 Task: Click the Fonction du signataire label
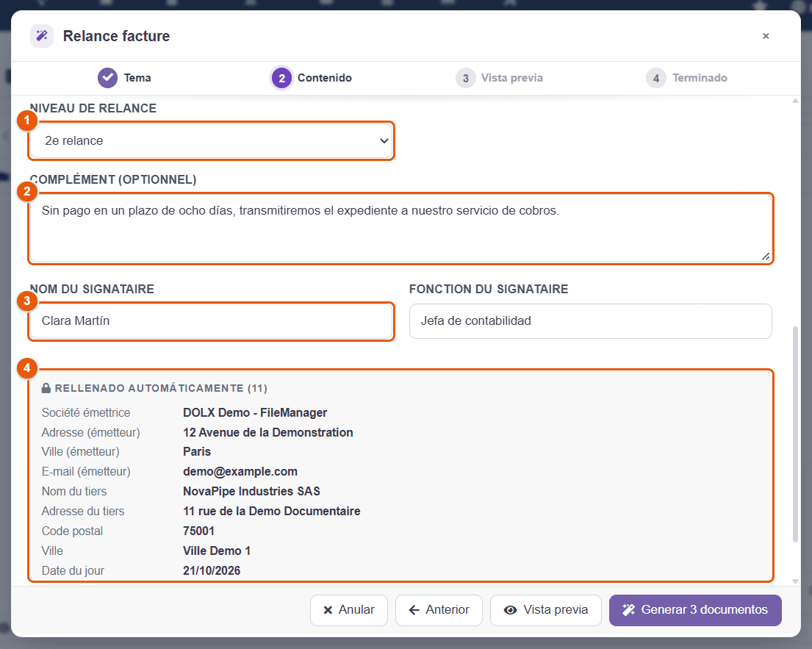point(489,289)
